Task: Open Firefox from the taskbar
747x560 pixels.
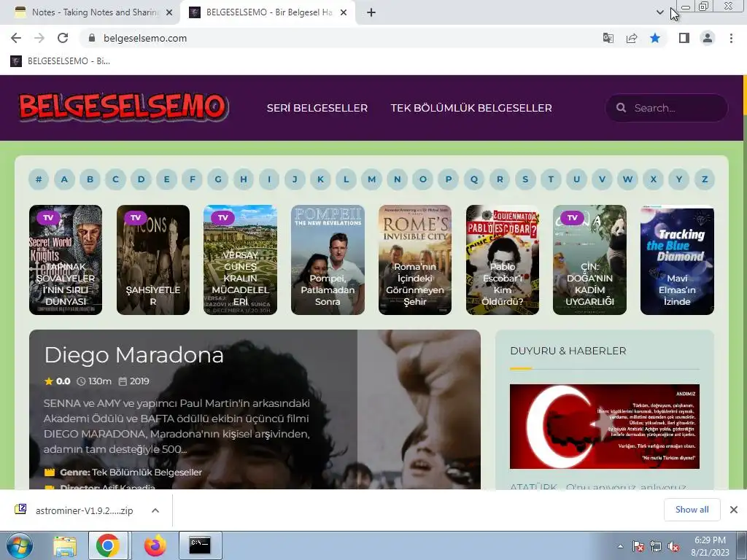Action: (x=155, y=545)
